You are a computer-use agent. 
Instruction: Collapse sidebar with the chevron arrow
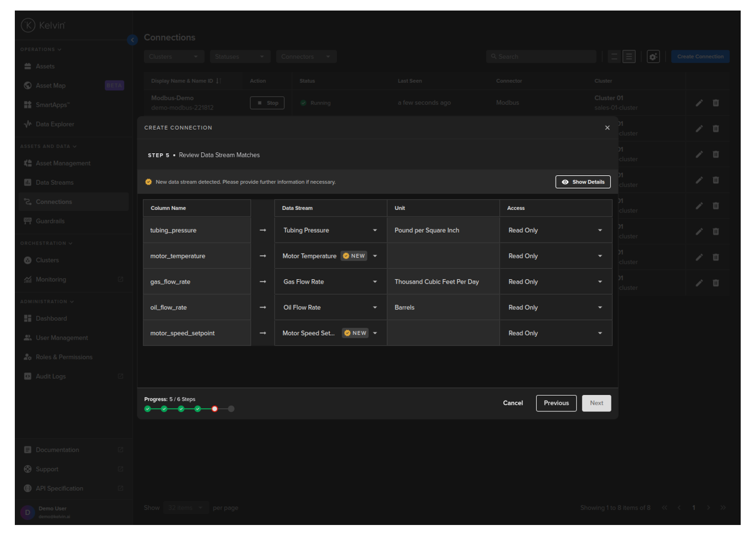(133, 40)
